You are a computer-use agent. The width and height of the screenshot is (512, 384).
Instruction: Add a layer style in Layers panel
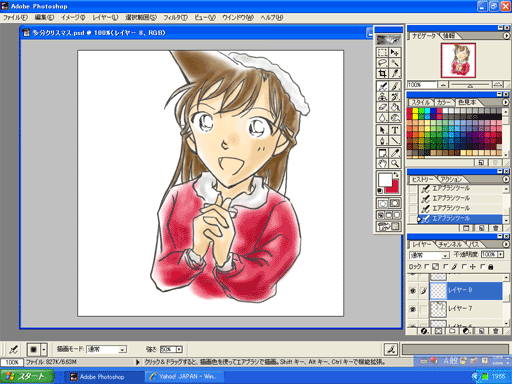[x=424, y=331]
